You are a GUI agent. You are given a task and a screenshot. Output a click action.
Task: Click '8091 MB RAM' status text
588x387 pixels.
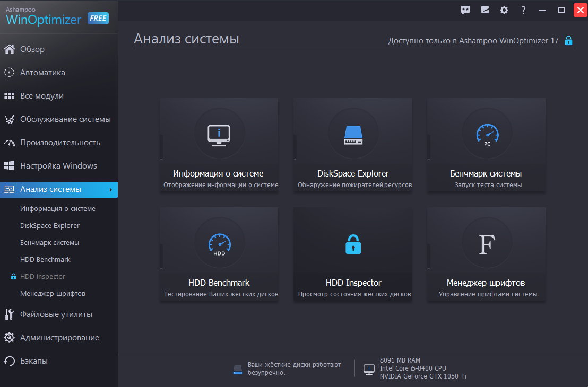pos(400,360)
